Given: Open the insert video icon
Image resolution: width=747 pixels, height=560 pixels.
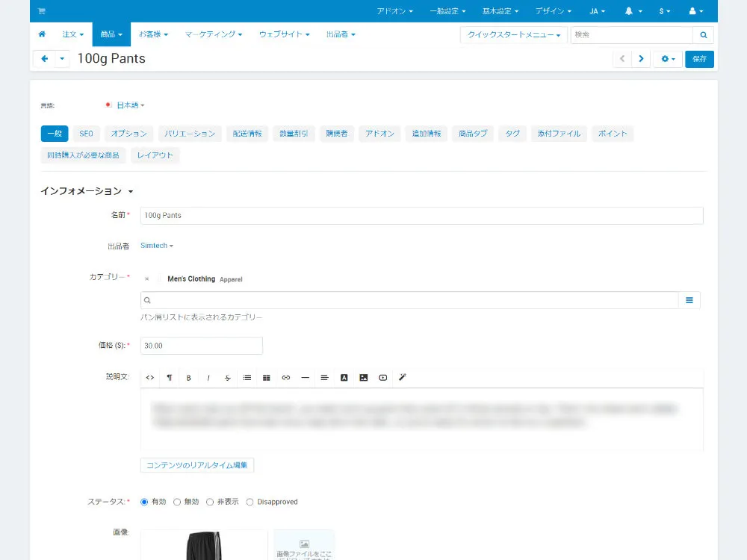Looking at the screenshot, I should pyautogui.click(x=382, y=378).
